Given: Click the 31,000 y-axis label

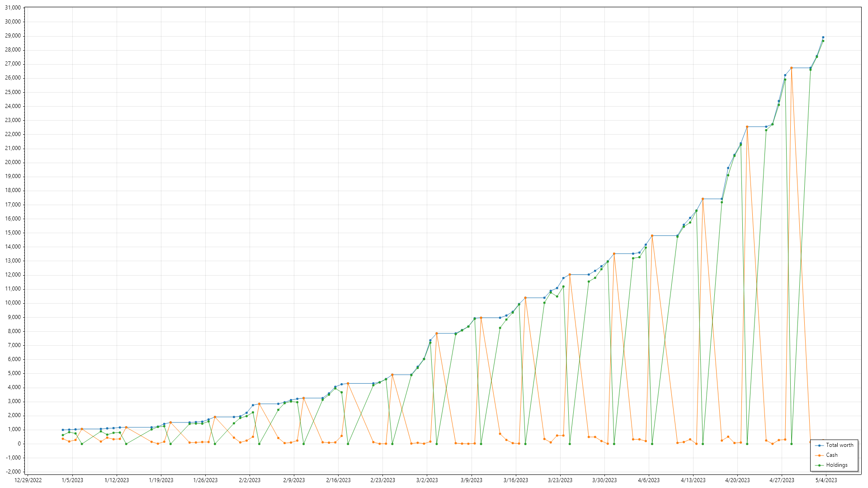Looking at the screenshot, I should 13,8.
